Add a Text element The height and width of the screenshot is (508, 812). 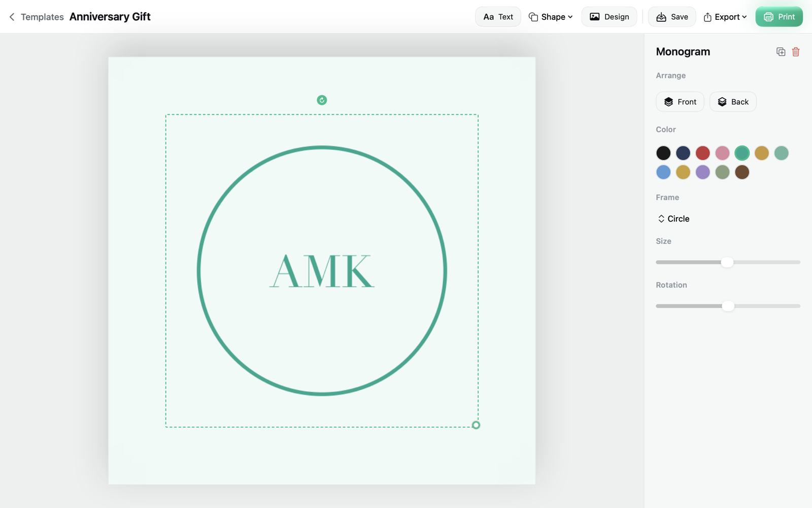pyautogui.click(x=498, y=17)
